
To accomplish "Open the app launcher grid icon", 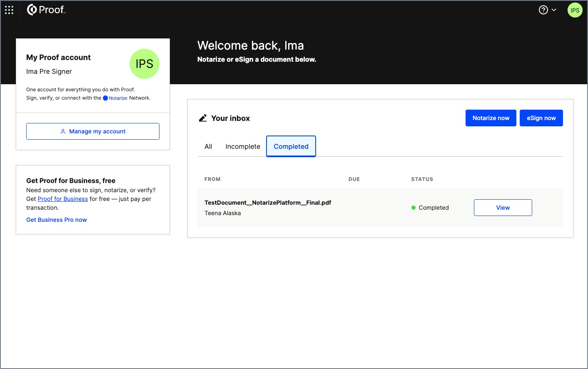I will [x=9, y=10].
